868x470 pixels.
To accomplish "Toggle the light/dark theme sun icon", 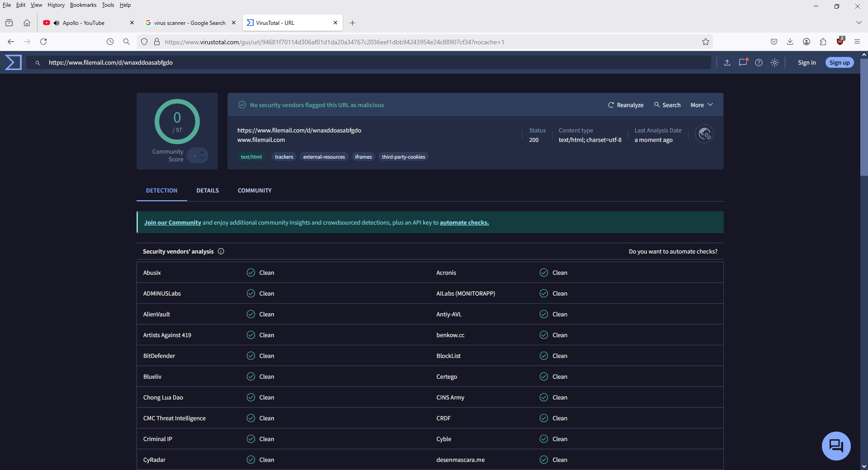I will pos(775,63).
